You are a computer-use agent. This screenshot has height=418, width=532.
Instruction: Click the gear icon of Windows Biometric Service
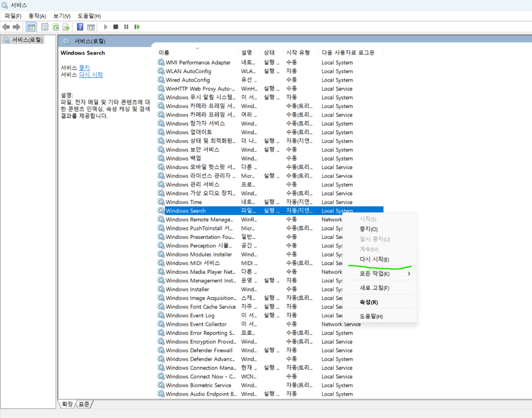coord(161,385)
